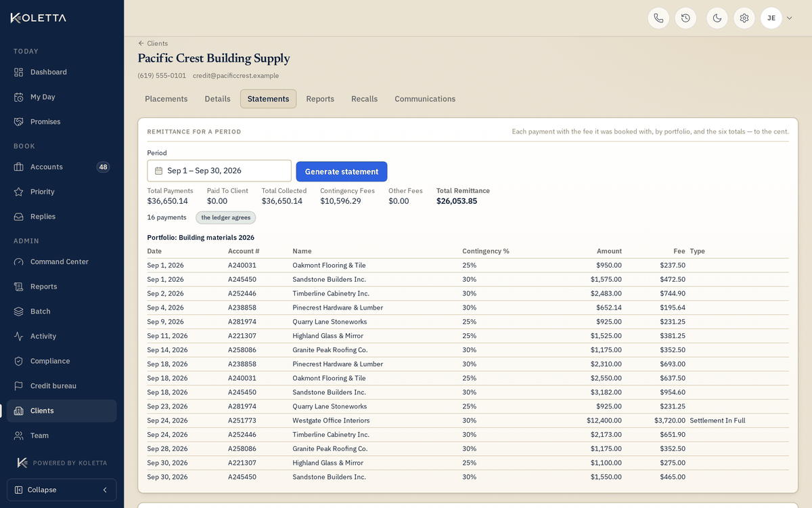812x508 pixels.
Task: Open the period date range picker
Action: click(x=219, y=171)
